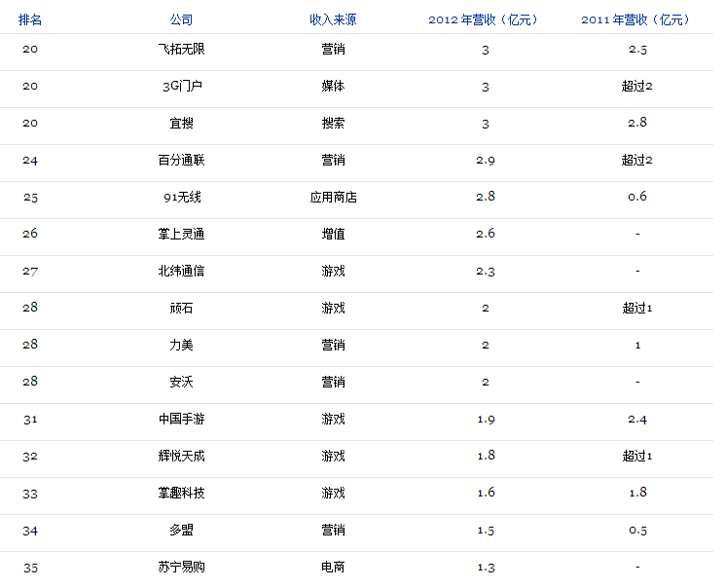Click rank 26 cell
The image size is (726, 588).
[30, 234]
